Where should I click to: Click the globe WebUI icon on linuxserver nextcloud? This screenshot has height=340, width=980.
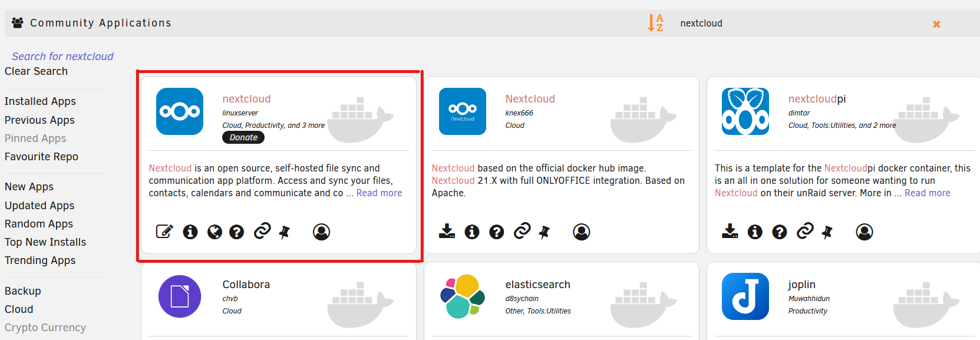tap(215, 232)
